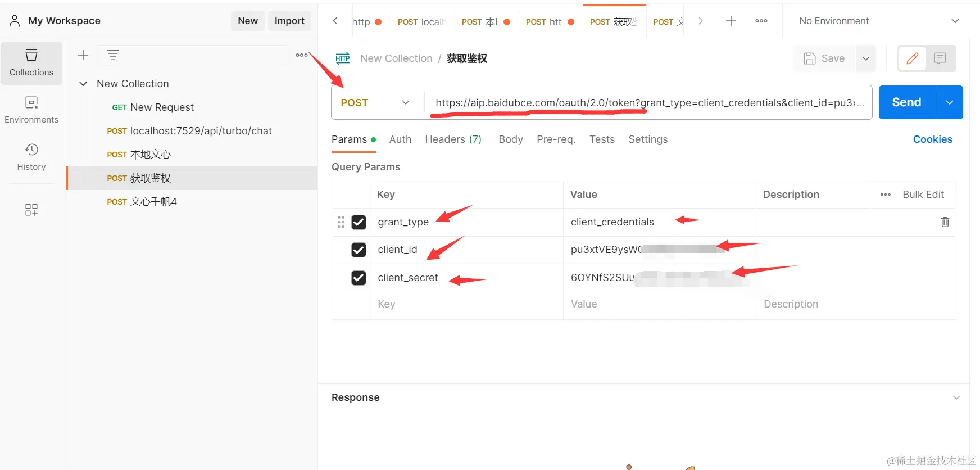
Task: Expand the Save options dropdown arrow
Action: 866,58
